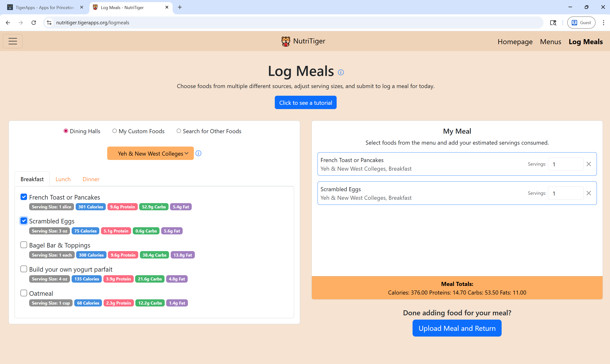Click the Scrambled Eggs servings input field
Image resolution: width=610 pixels, height=364 pixels.
coord(565,193)
